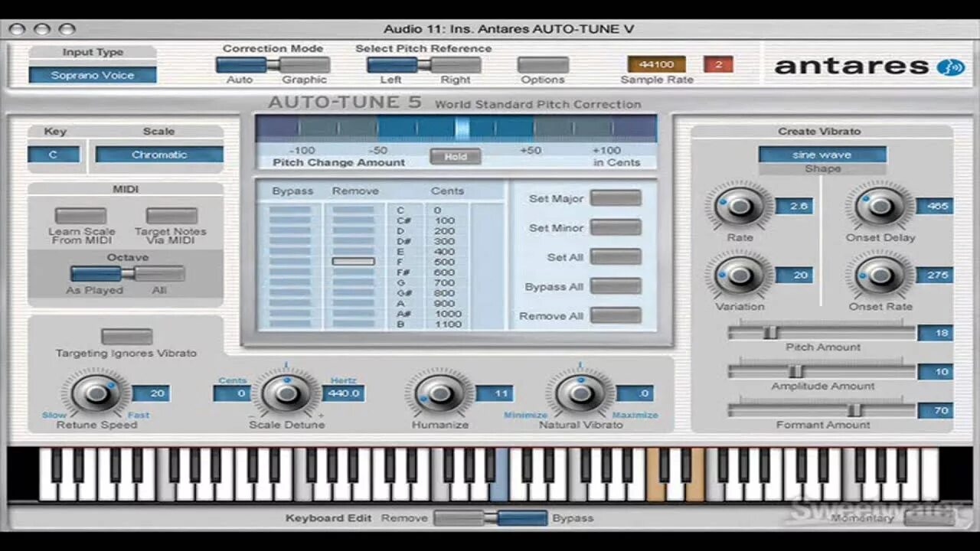
Task: Set Keyboard Edit to Bypass
Action: click(x=522, y=518)
